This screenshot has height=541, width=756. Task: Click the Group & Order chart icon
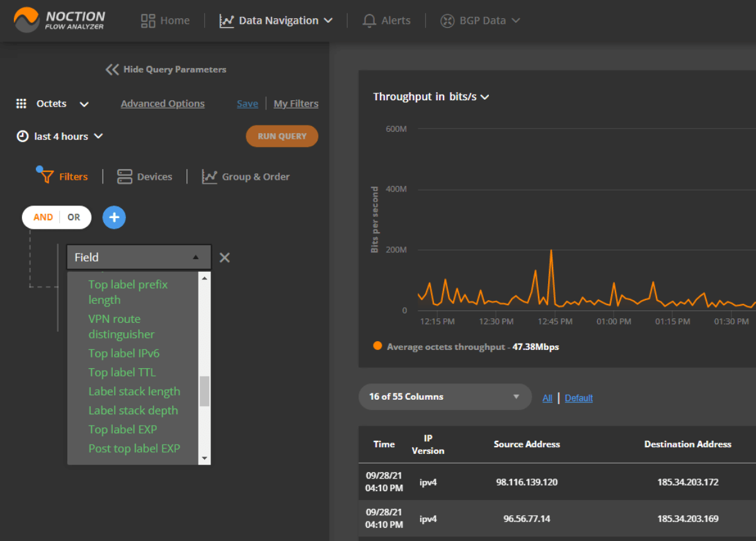209,177
